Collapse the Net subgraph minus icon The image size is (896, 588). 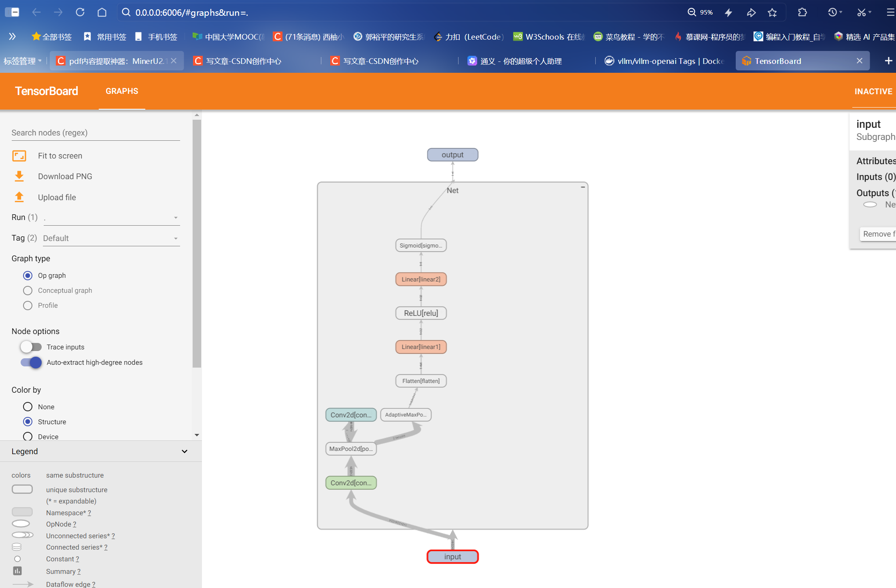(x=583, y=187)
